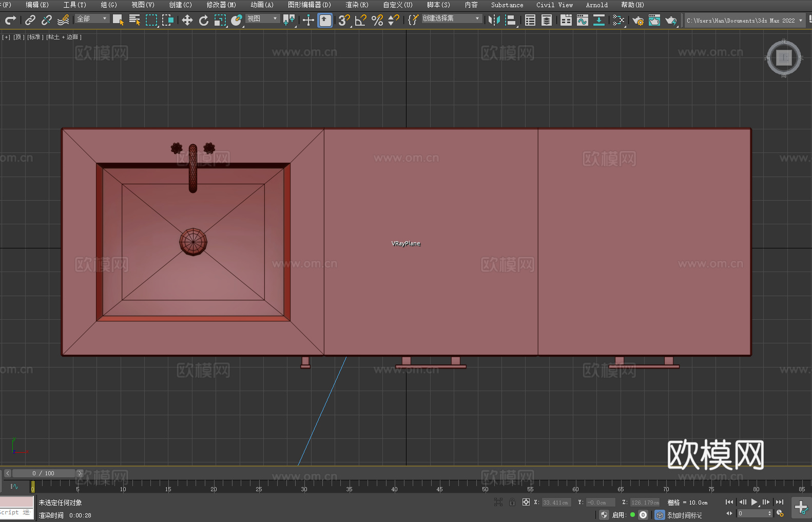This screenshot has width=812, height=522.
Task: Open the Schematic View icon
Action: [x=618, y=20]
